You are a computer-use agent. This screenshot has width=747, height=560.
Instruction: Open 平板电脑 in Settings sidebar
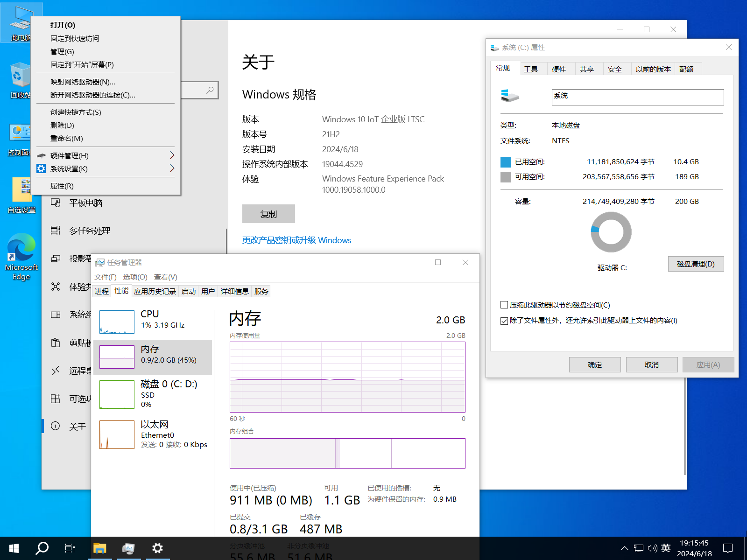click(85, 203)
